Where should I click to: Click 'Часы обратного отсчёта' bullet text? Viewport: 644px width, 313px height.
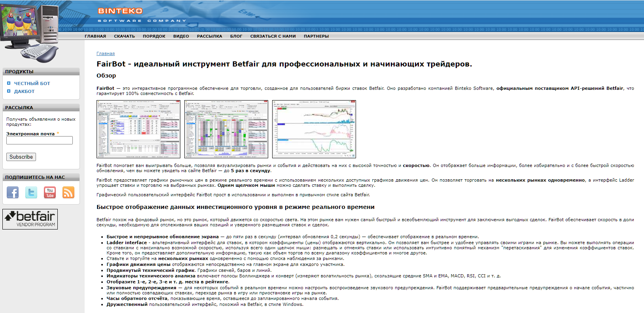coord(137,298)
